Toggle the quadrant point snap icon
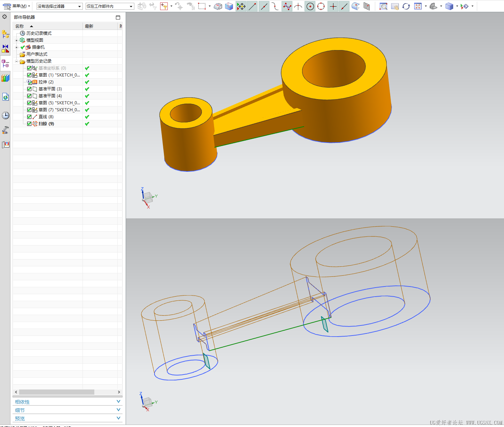This screenshot has width=504, height=427. (321, 6)
